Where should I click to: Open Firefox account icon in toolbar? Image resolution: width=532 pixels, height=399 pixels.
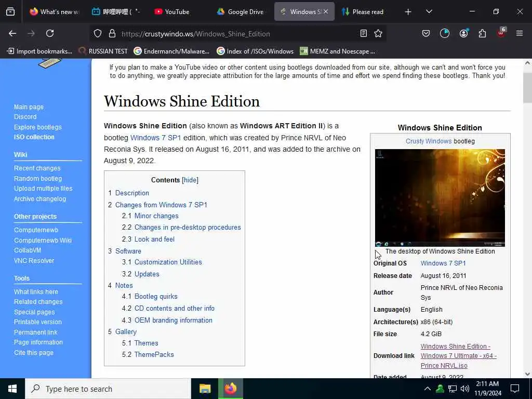pyautogui.click(x=463, y=33)
